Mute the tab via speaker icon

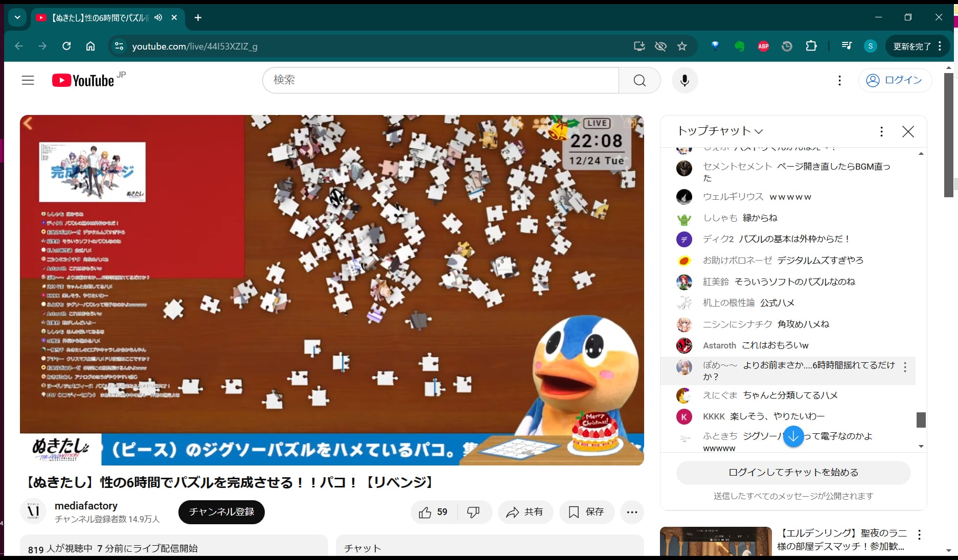[x=158, y=17]
